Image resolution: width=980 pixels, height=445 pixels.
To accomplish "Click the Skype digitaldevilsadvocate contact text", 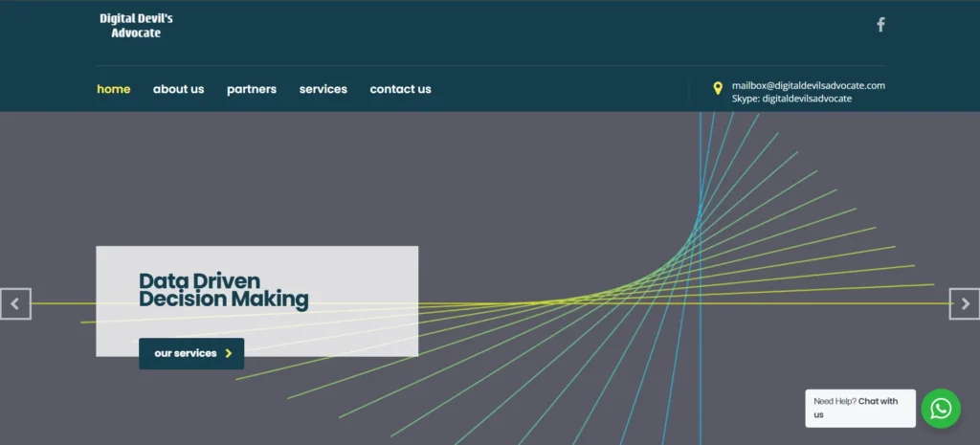I will pos(791,99).
